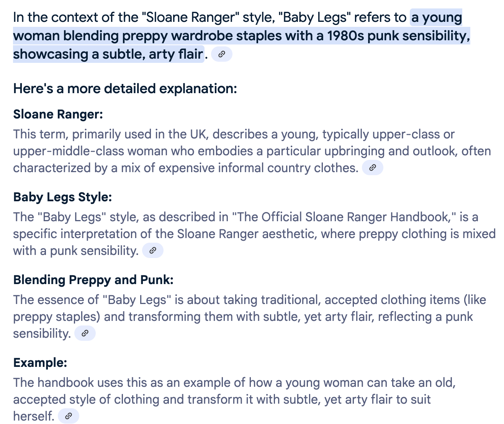Viewport: 504px width, 424px height.
Task: Open the citation link after "informal country clothes"
Action: [372, 168]
